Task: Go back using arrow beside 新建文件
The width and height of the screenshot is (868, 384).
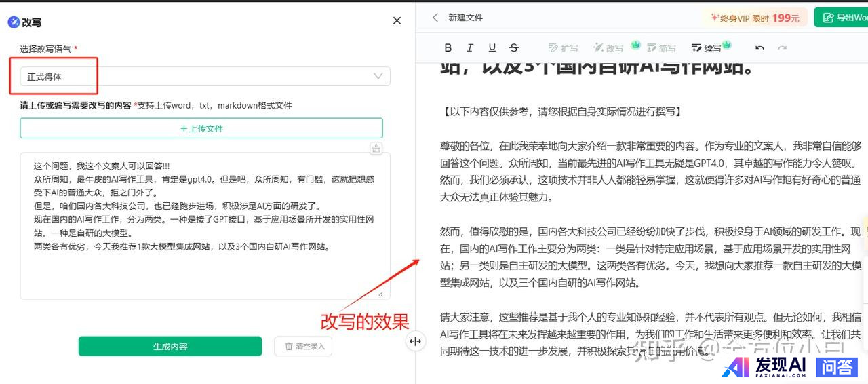Action: click(435, 18)
